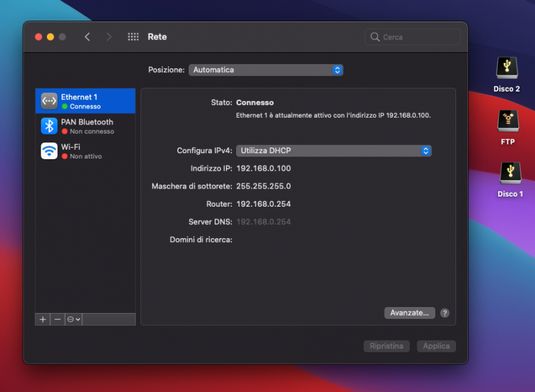Click Router value 192.168.0.254
The image size is (535, 392).
tap(263, 204)
